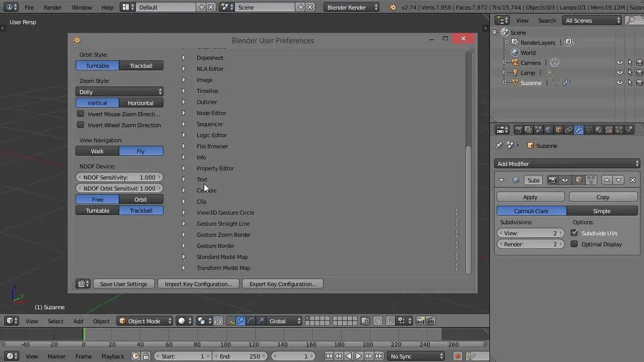Jump to the last frame
Image resolution: width=644 pixels, height=362 pixels.
click(379, 356)
